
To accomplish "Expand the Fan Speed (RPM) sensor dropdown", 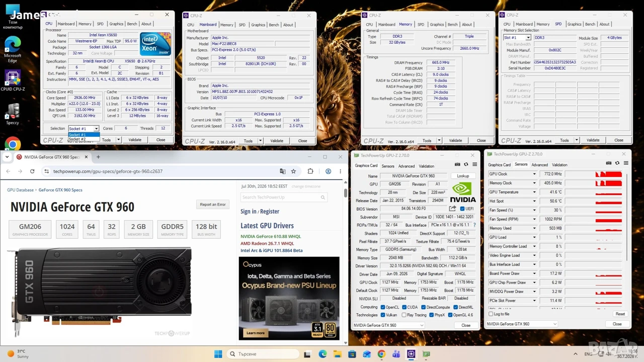I will pos(534,219).
